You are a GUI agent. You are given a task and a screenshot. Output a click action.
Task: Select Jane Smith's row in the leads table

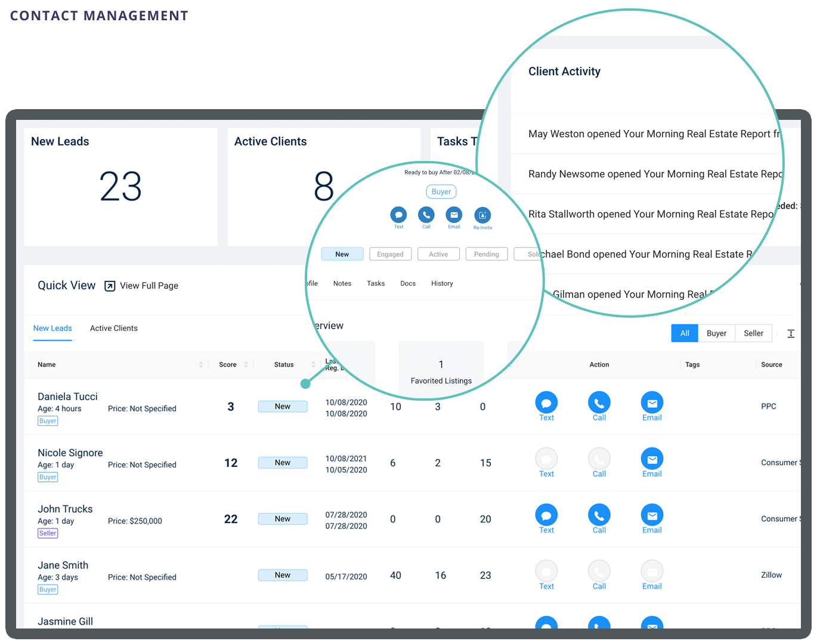(63, 565)
